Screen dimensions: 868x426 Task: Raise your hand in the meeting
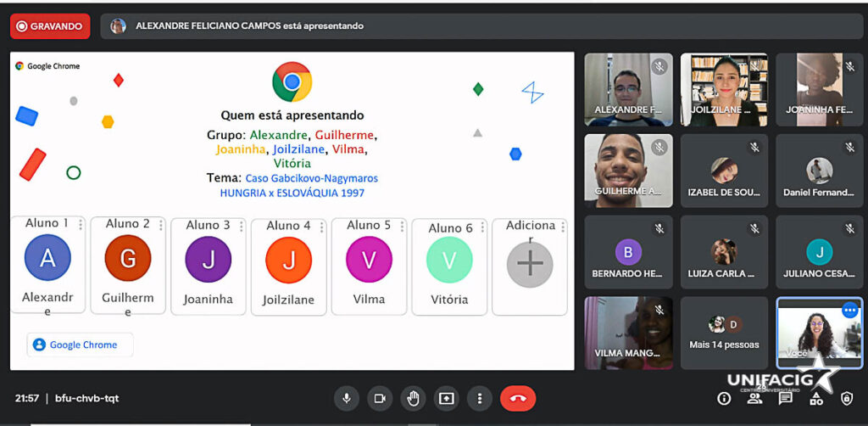[413, 398]
